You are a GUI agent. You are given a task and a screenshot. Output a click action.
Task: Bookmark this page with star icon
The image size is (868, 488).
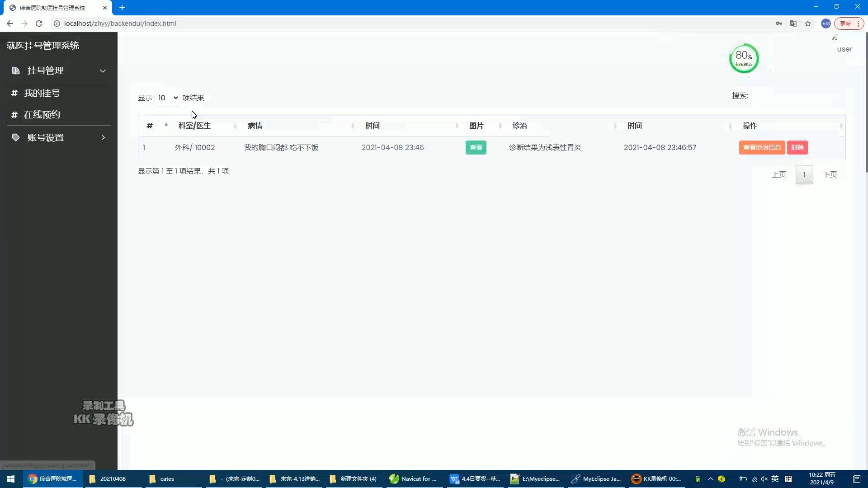click(x=808, y=23)
